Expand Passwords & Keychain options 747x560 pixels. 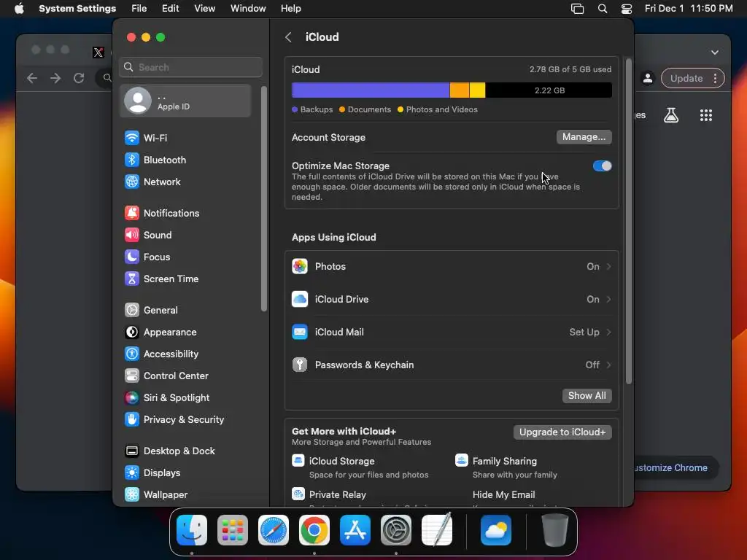click(x=452, y=365)
